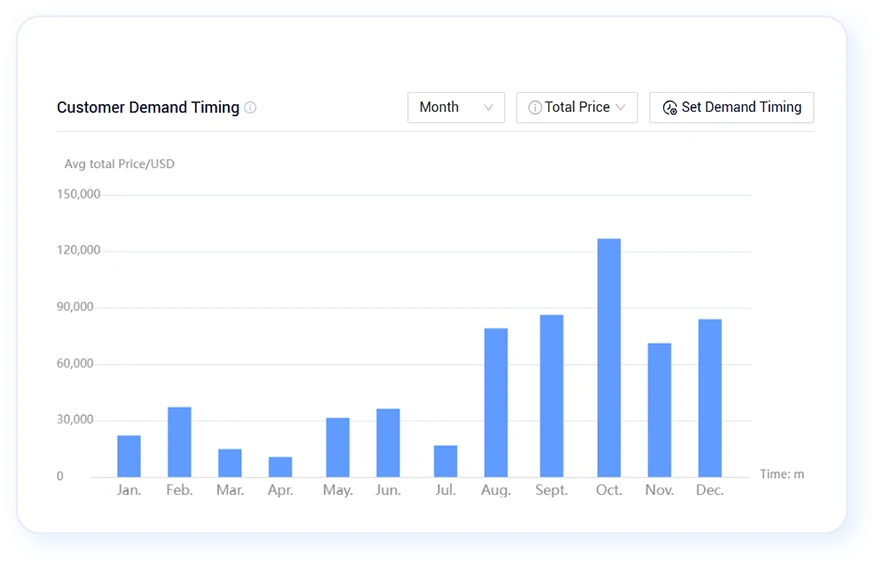Click the 60,000 y-axis value
Screen dimensions: 880x568
75,364
